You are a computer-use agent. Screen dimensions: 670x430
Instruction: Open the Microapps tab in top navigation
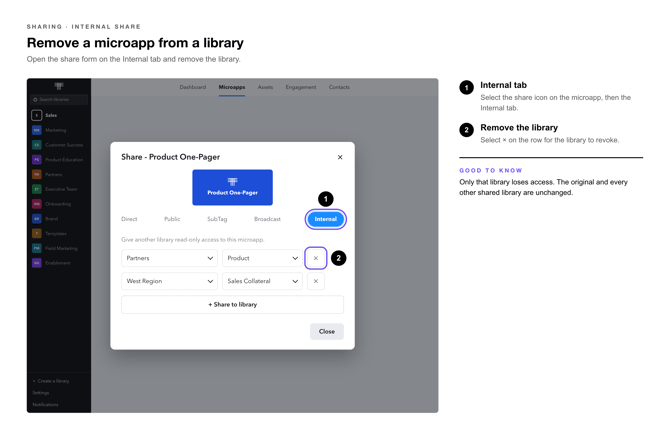pyautogui.click(x=232, y=87)
